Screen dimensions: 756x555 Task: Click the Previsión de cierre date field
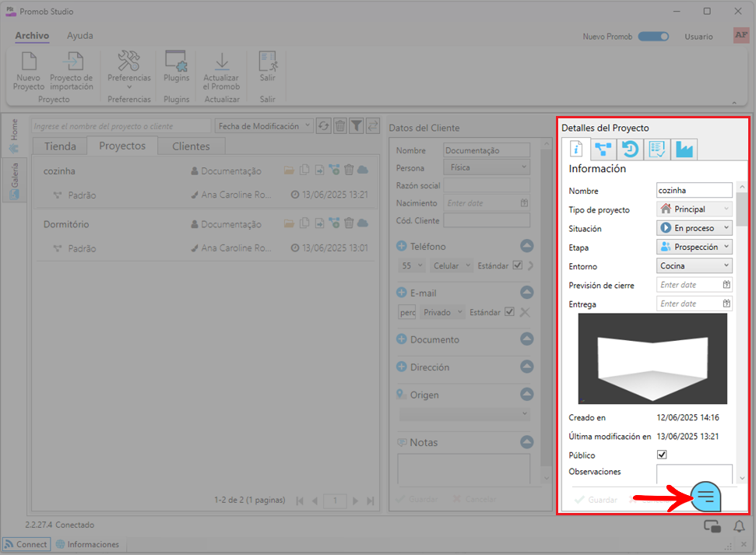(x=694, y=284)
